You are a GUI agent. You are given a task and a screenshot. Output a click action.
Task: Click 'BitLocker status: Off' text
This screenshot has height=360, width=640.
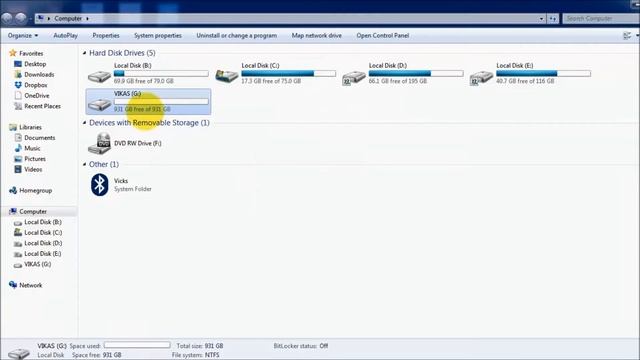tap(301, 346)
